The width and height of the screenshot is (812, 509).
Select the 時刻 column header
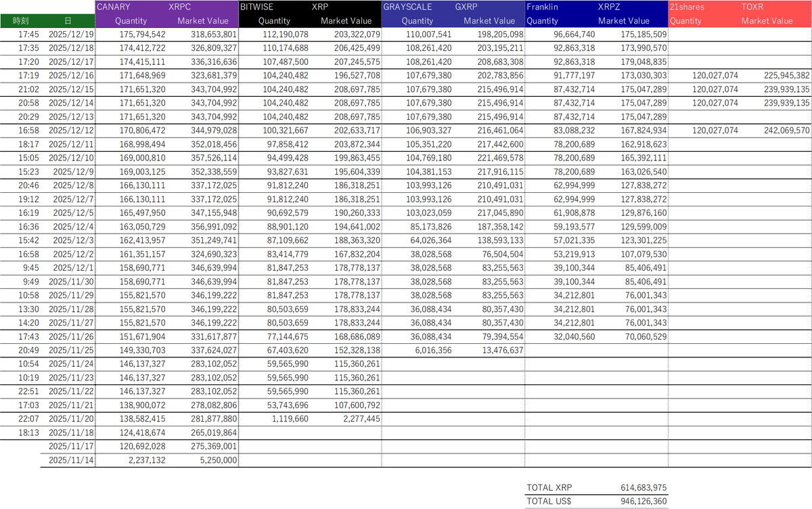pyautogui.click(x=20, y=21)
